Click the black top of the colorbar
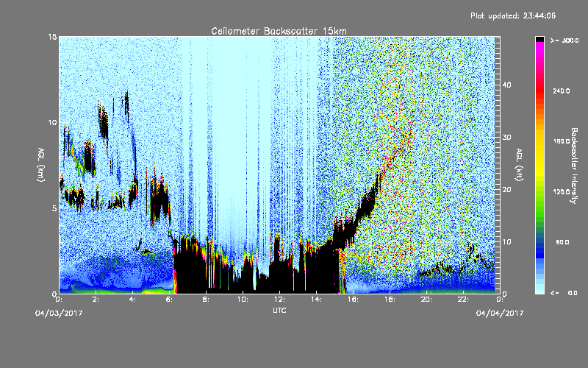This screenshot has height=368, width=588. 539,39
